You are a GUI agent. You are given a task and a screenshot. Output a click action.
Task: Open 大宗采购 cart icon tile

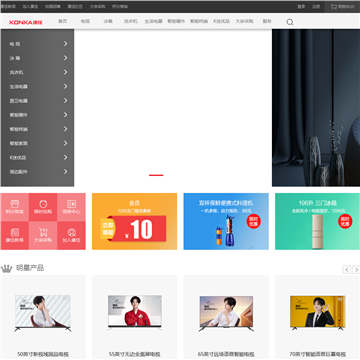[43, 235]
